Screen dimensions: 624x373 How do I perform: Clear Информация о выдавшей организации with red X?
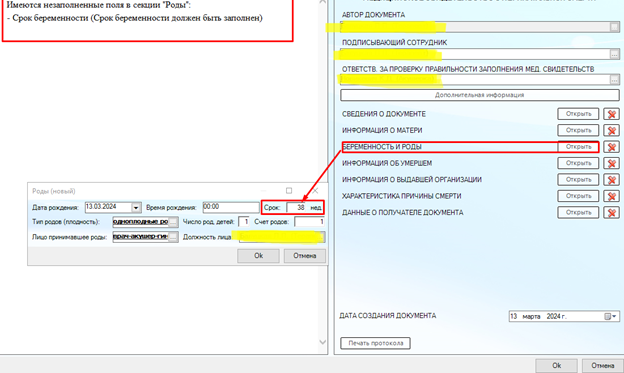pyautogui.click(x=611, y=180)
